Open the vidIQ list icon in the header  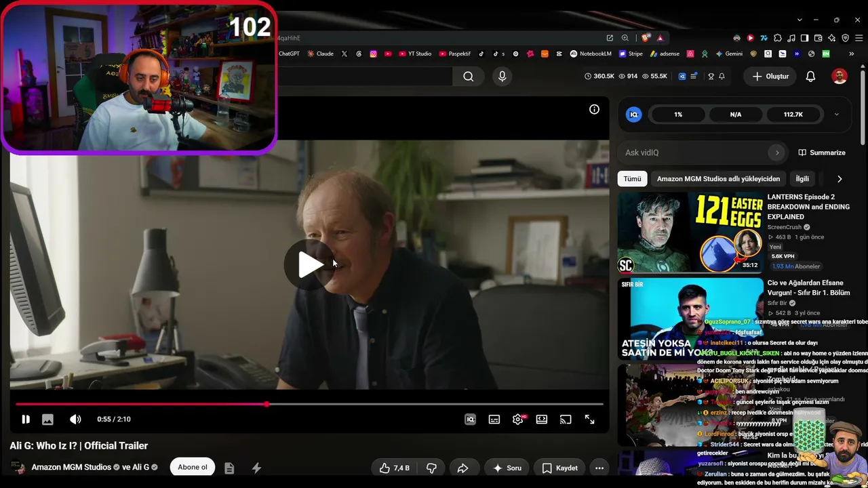[694, 77]
